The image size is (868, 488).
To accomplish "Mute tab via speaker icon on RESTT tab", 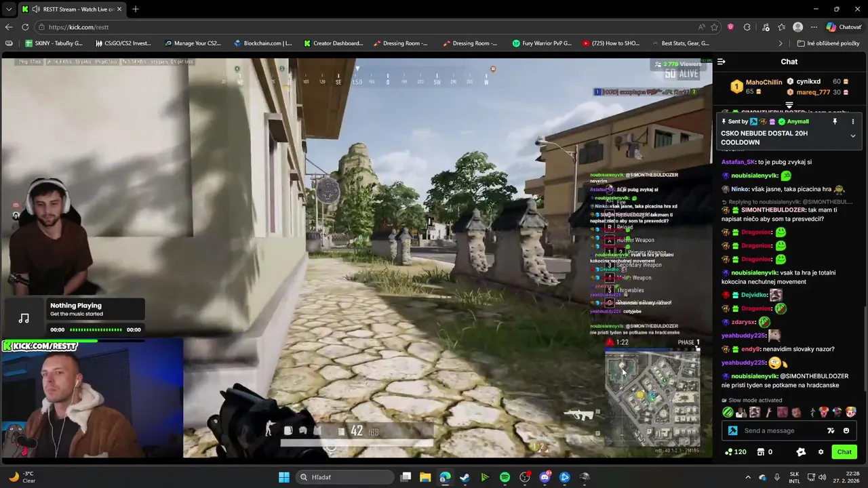I will click(x=35, y=9).
